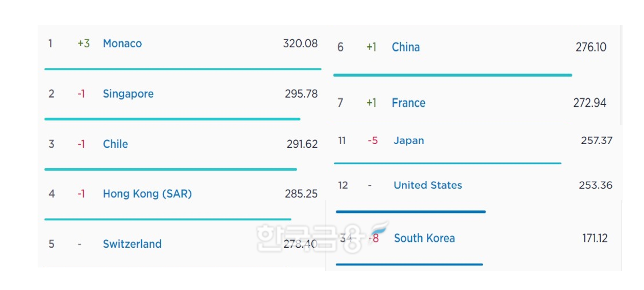Open the South Korea link
The width and height of the screenshot is (644, 290).
click(x=424, y=238)
